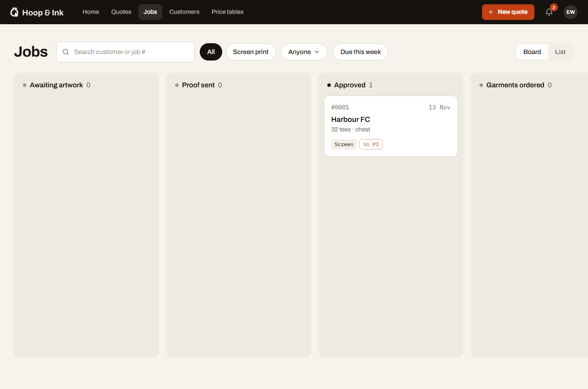588x389 pixels.
Task: Click the Awaiting artwork column header
Action: click(x=57, y=85)
